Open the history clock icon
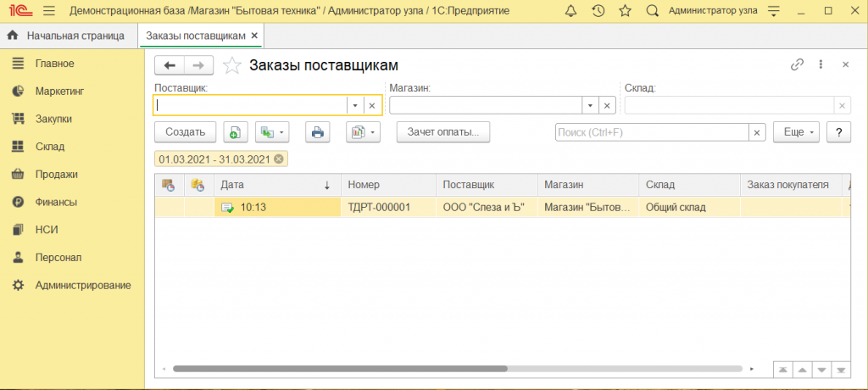Viewport: 868px width, 390px height. click(x=598, y=11)
